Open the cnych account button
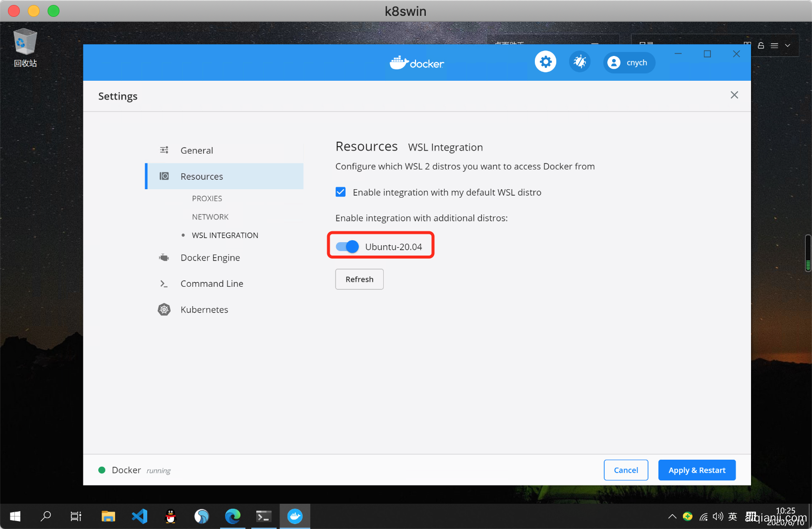This screenshot has height=529, width=812. click(629, 62)
